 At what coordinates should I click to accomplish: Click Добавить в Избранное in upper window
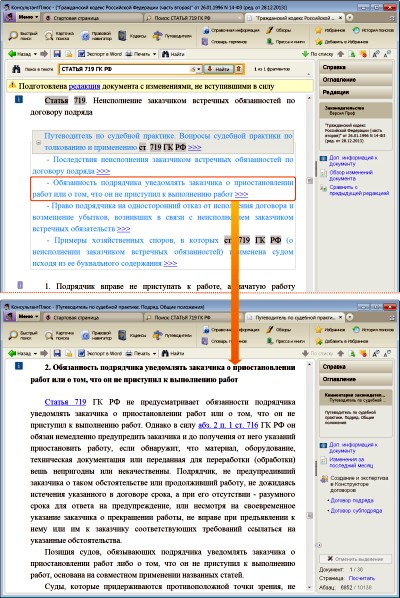pyautogui.click(x=341, y=41)
